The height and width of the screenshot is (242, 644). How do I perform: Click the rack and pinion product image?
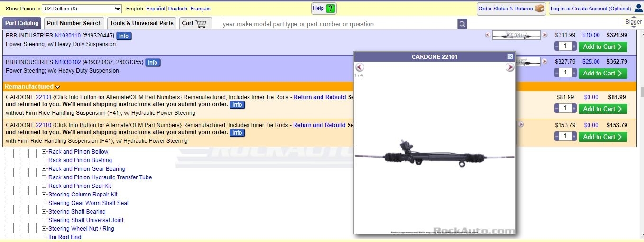434,153
